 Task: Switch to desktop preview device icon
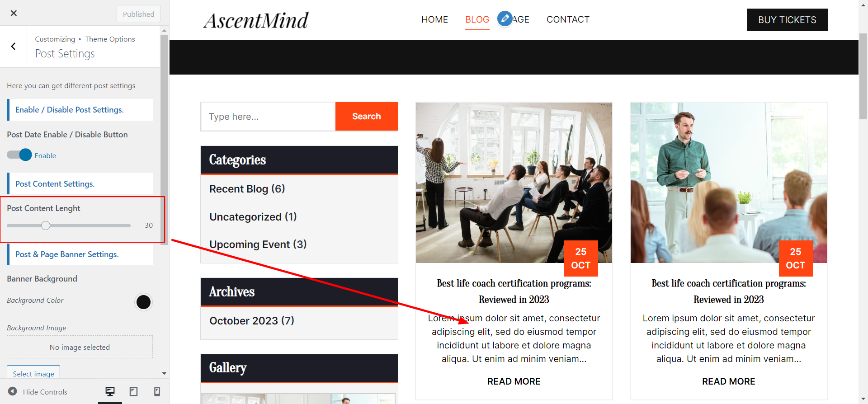(x=110, y=391)
